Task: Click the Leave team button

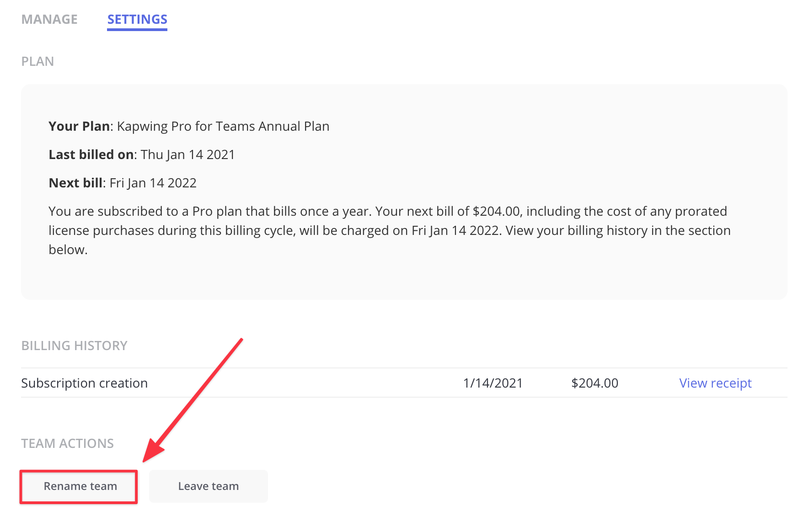Action: click(x=208, y=486)
